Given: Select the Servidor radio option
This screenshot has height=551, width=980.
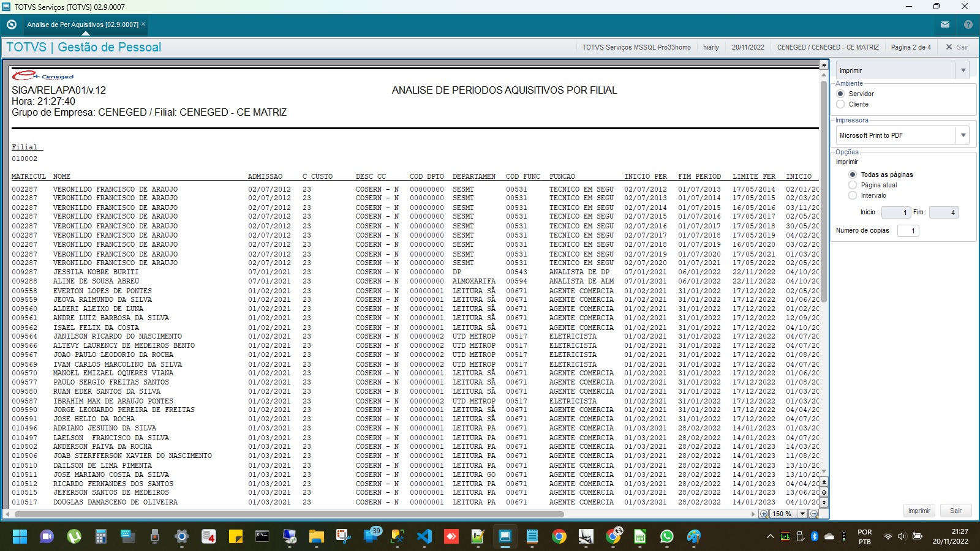Looking at the screenshot, I should (840, 94).
